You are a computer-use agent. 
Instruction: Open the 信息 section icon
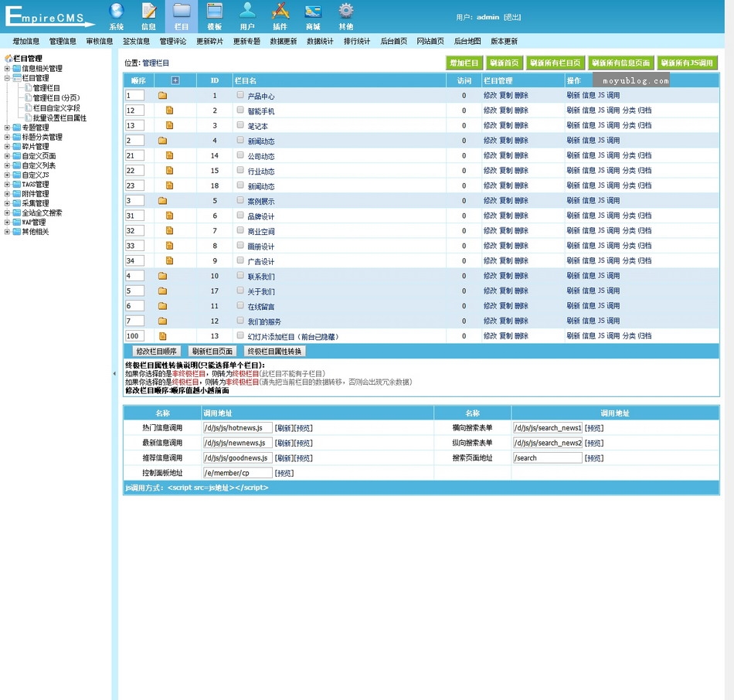[149, 16]
